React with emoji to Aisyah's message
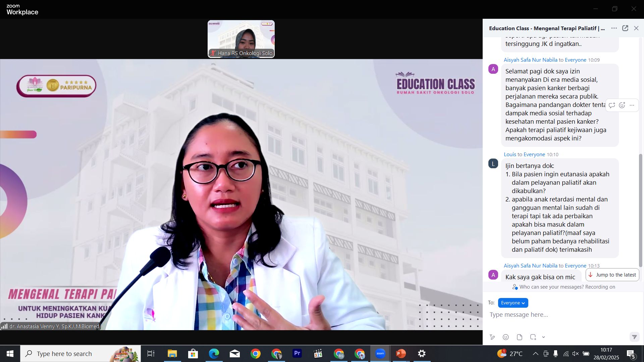Image resolution: width=644 pixels, height=362 pixels. (x=622, y=105)
